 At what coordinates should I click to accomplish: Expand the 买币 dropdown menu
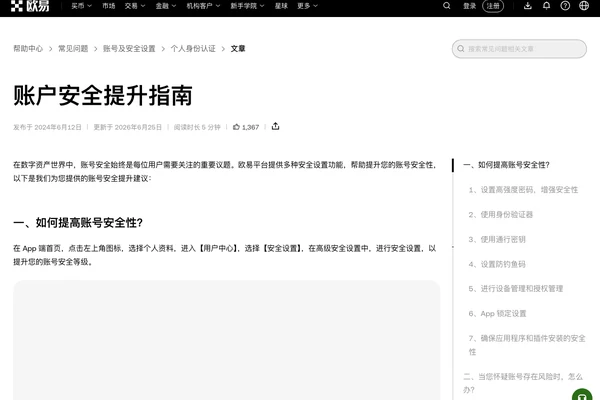(82, 6)
